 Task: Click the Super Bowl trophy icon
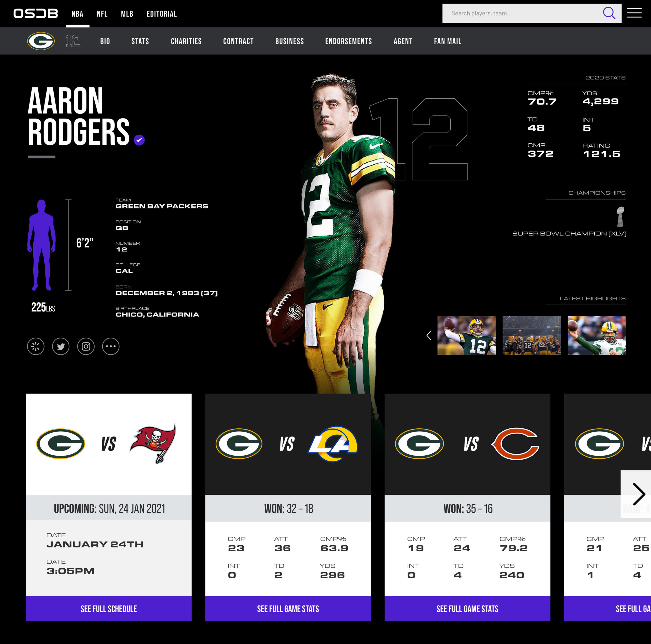click(x=620, y=217)
